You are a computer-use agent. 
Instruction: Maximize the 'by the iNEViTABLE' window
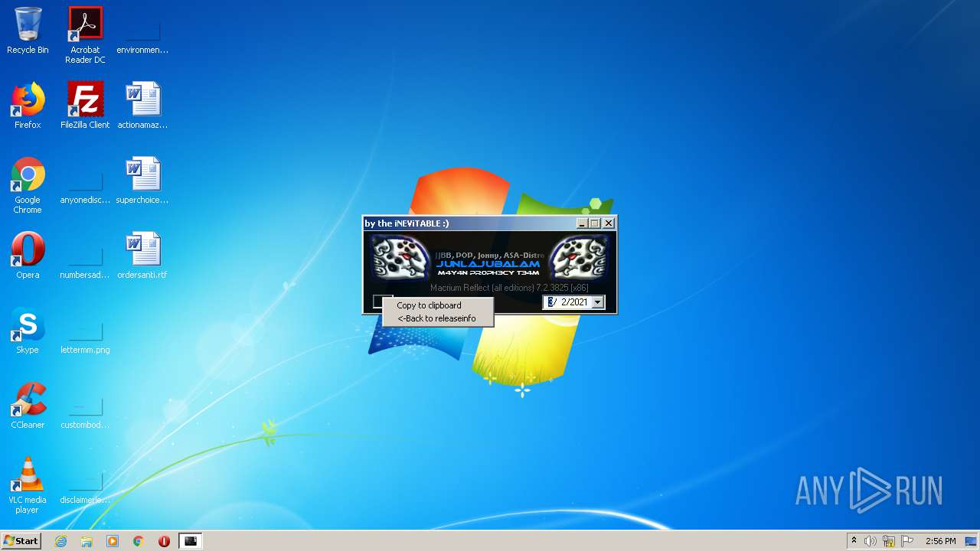594,223
